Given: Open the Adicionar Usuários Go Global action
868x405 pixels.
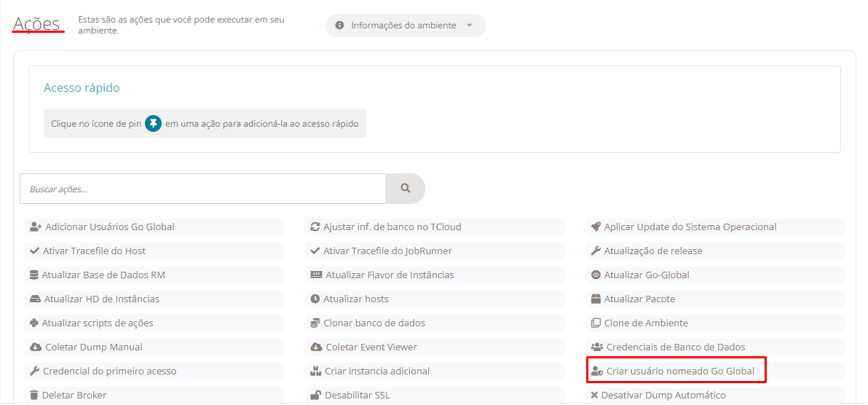Looking at the screenshot, I should (154, 227).
